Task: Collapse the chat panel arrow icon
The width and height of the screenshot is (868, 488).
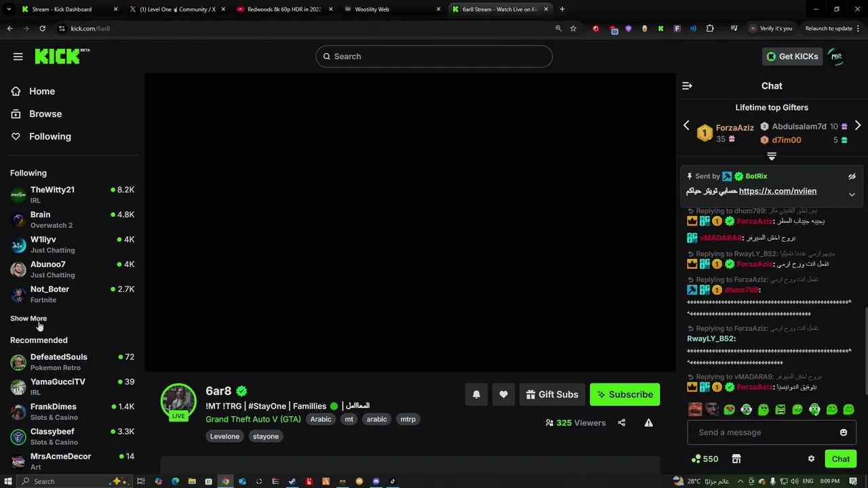Action: (687, 85)
